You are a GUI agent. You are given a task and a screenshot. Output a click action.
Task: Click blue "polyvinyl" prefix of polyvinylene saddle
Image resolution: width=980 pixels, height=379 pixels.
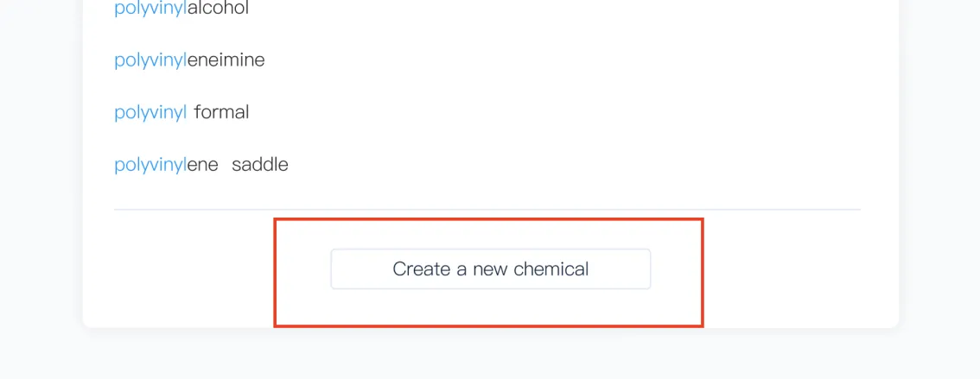150,164
